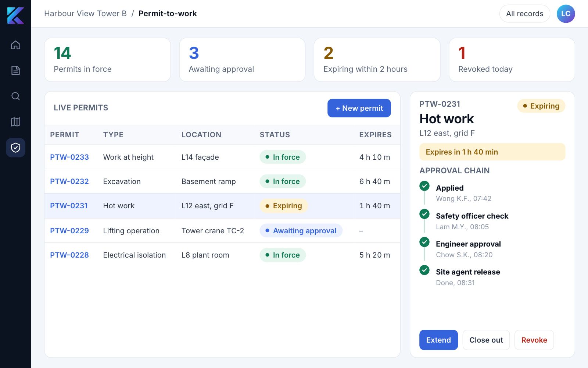Open the Search sidebar icon
588x368 pixels.
(15, 96)
